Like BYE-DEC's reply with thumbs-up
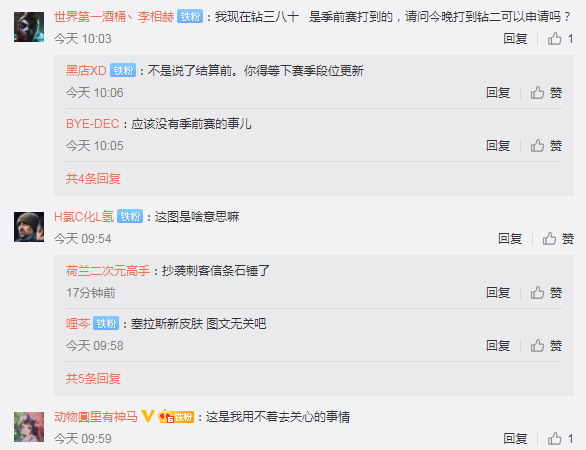586x450 pixels. click(x=546, y=145)
